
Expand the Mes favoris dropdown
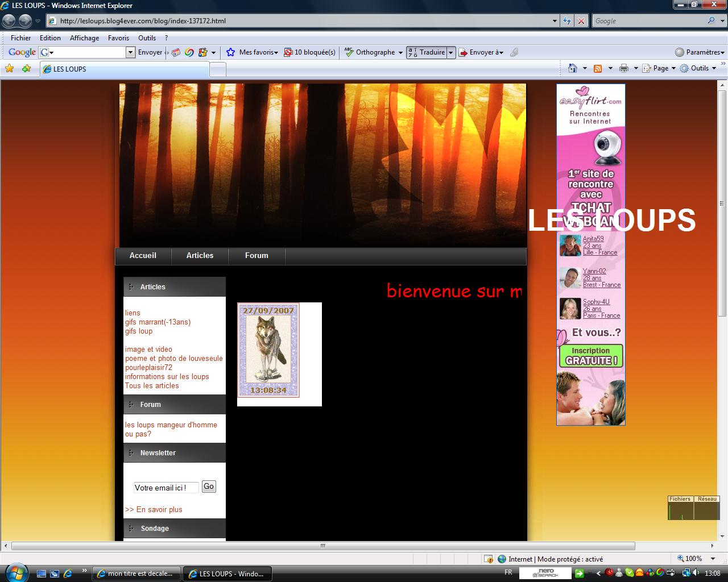pyautogui.click(x=253, y=52)
